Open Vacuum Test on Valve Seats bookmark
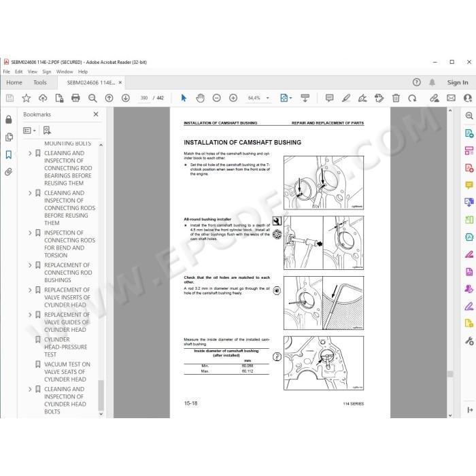Viewport: 476px width, 476px height. click(x=67, y=371)
